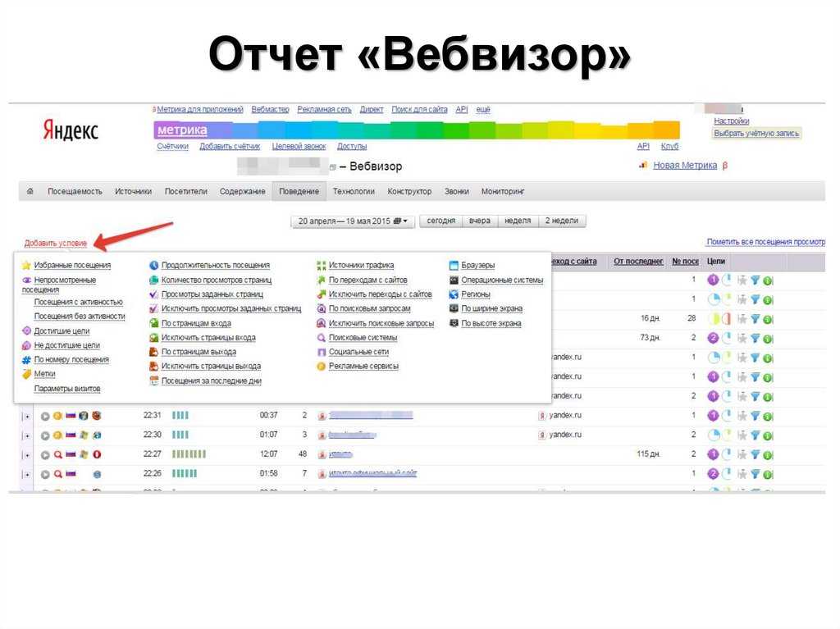Expand the visit row at 22:27

[25, 455]
